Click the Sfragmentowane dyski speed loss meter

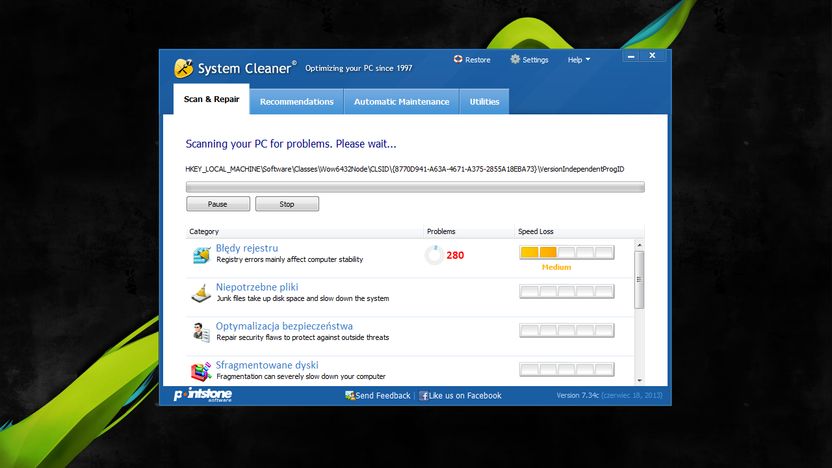567,369
